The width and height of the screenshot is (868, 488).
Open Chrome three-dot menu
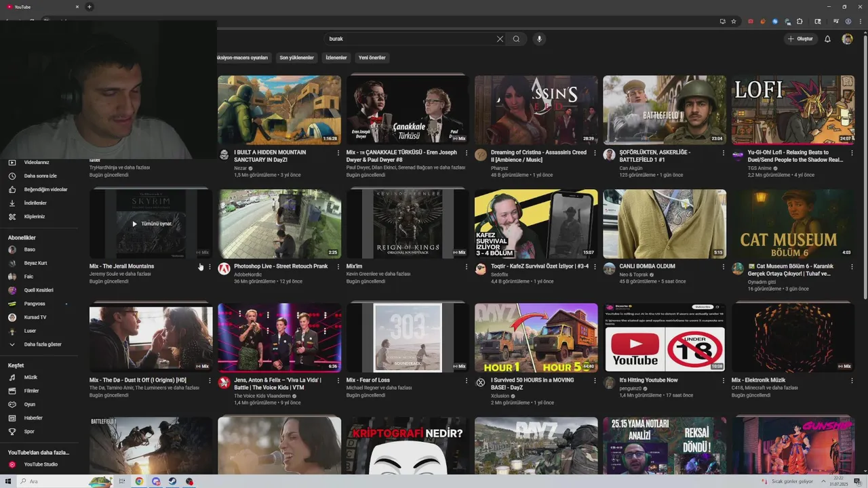[x=859, y=21]
